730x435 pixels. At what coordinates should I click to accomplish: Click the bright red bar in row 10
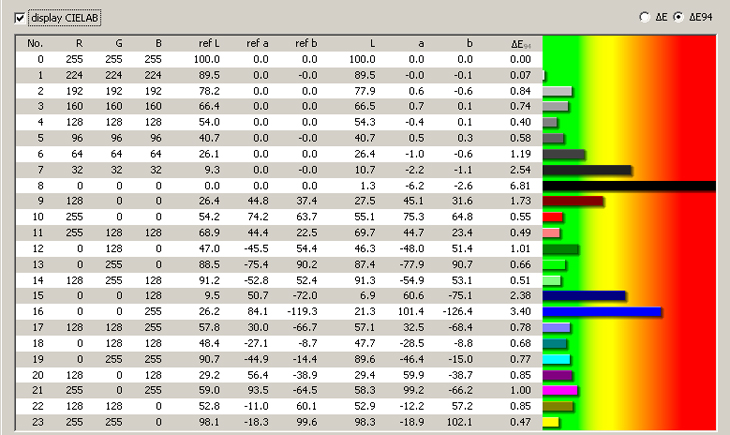tap(553, 217)
